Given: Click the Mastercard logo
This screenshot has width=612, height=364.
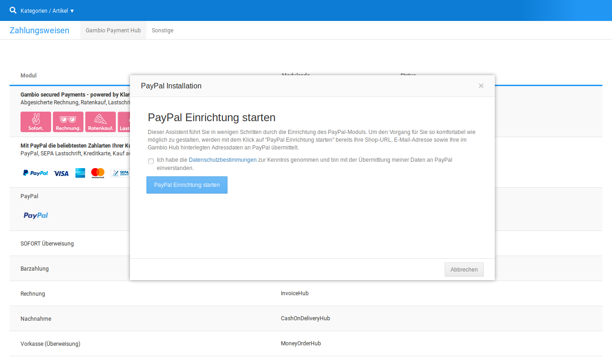Looking at the screenshot, I should coord(98,173).
